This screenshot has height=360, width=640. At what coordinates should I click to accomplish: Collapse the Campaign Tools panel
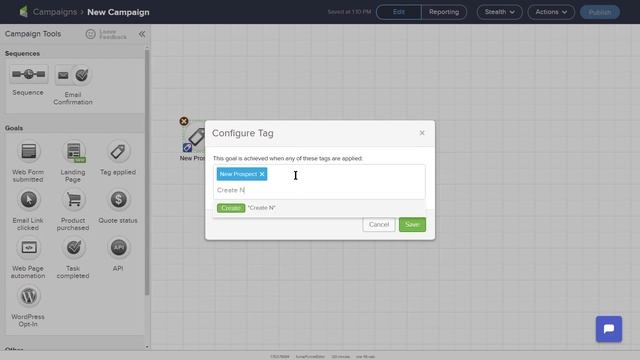(142, 34)
